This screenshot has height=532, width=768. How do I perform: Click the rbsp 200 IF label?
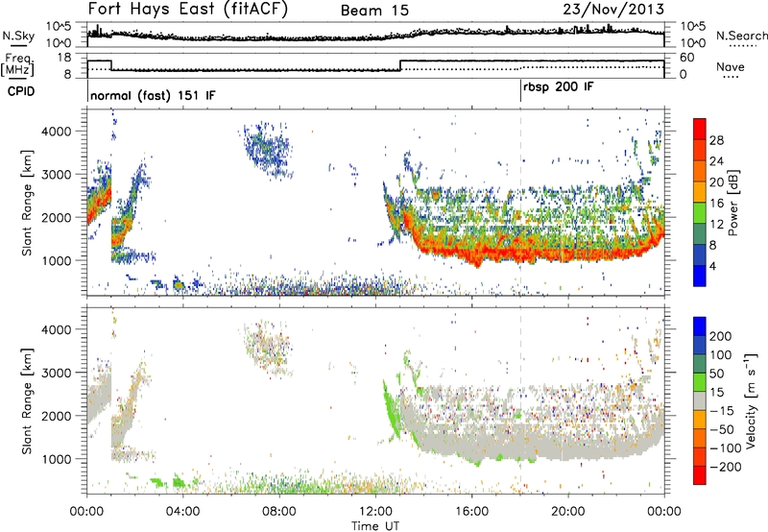coord(559,87)
